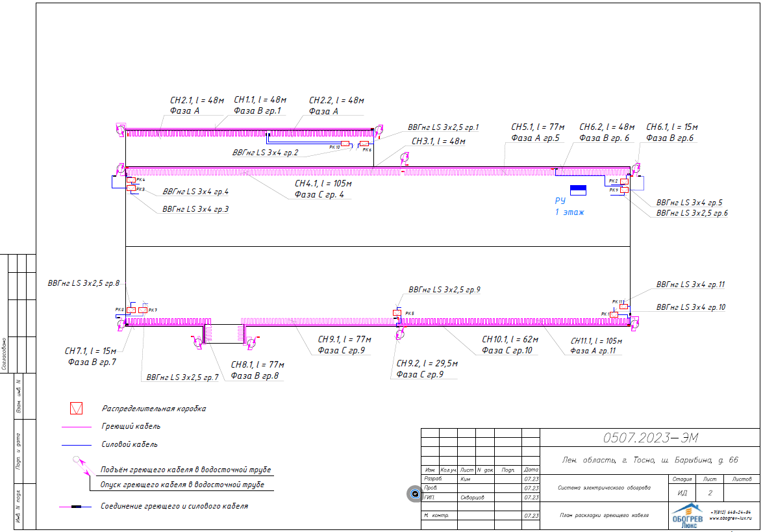Select the РК8 junction box symbol
This screenshot has height=532, width=763.
[x=131, y=310]
